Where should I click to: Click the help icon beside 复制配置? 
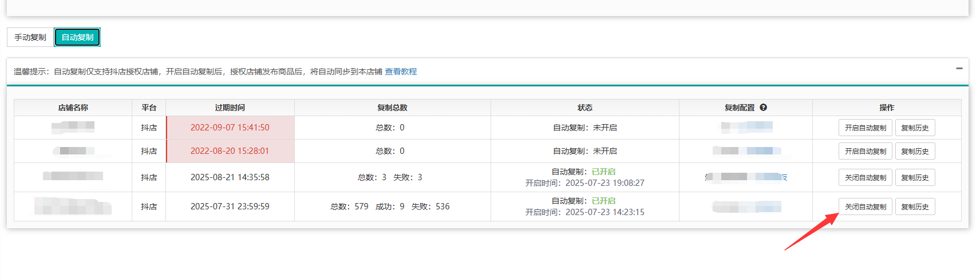click(763, 108)
